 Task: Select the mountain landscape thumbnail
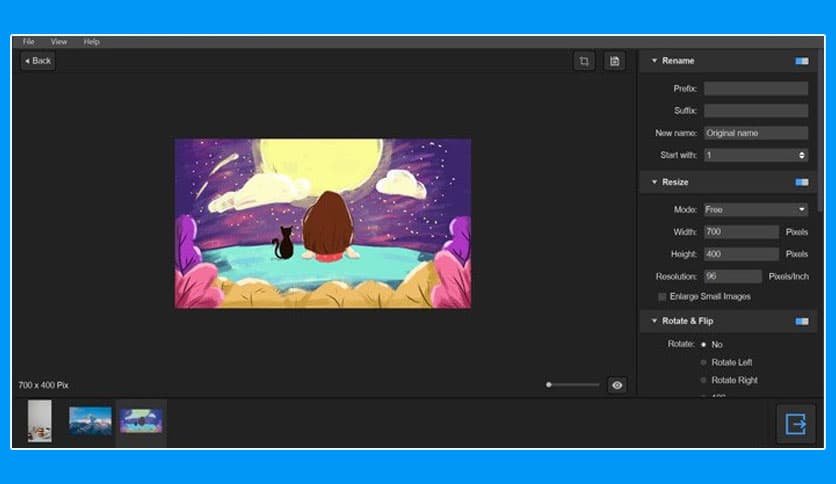click(x=90, y=421)
